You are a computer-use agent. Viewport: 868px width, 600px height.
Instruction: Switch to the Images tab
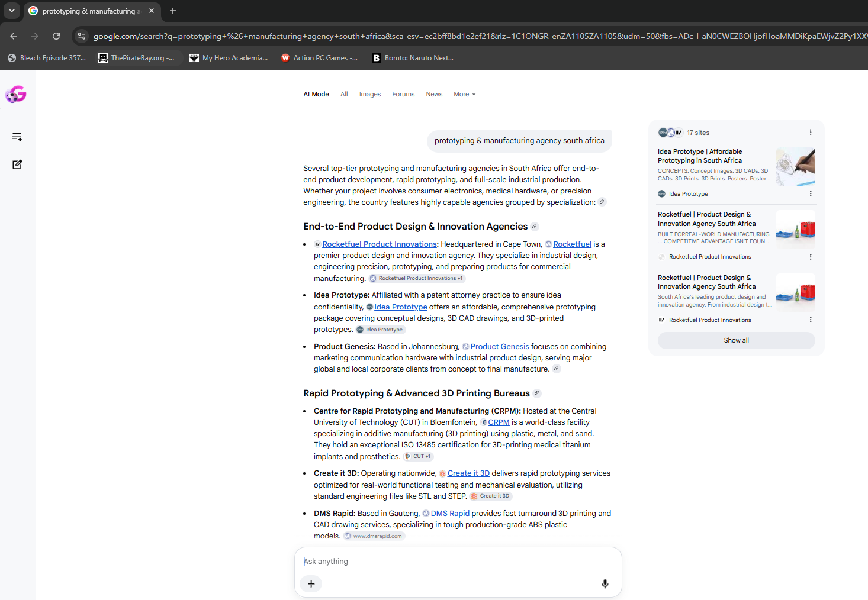[x=370, y=94]
